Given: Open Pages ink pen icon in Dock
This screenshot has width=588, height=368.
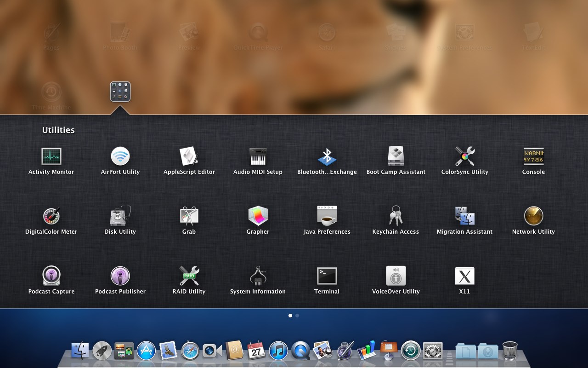Looking at the screenshot, I should [345, 351].
